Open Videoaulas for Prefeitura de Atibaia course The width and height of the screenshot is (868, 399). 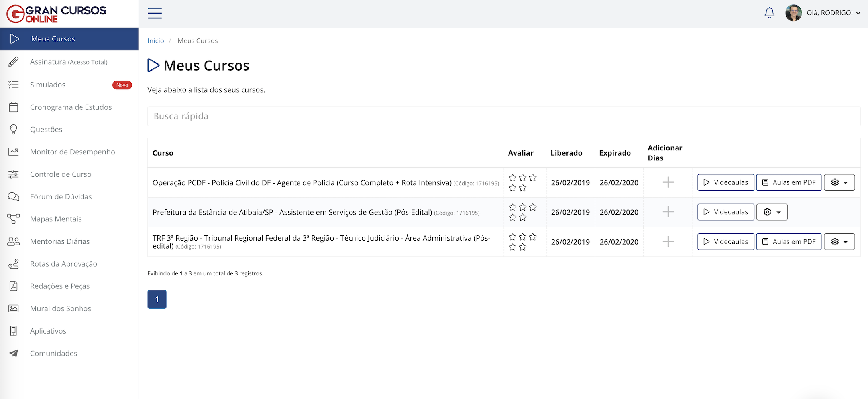coord(726,212)
